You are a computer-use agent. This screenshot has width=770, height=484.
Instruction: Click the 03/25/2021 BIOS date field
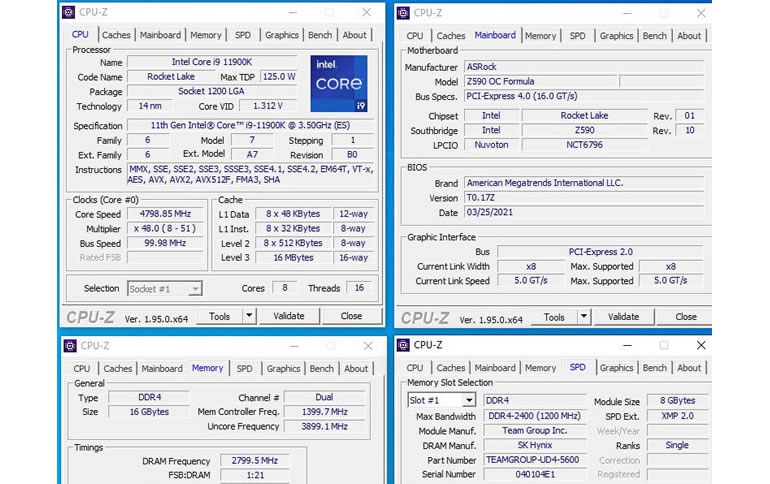(584, 213)
